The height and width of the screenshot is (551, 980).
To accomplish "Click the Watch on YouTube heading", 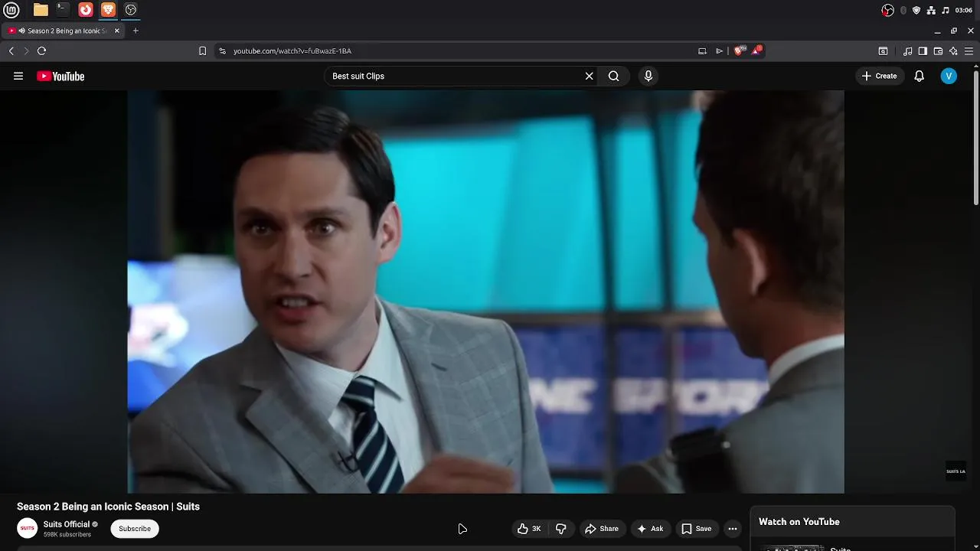I will point(799,522).
